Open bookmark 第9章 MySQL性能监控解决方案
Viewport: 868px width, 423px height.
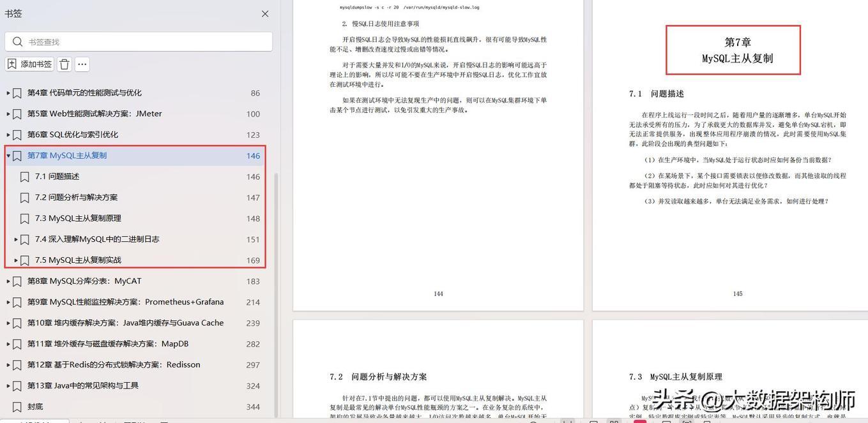[126, 302]
